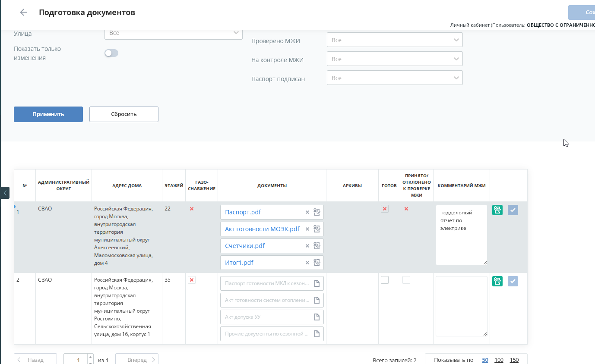
Task: Toggle the Показать только изменения switch
Action: [x=111, y=53]
